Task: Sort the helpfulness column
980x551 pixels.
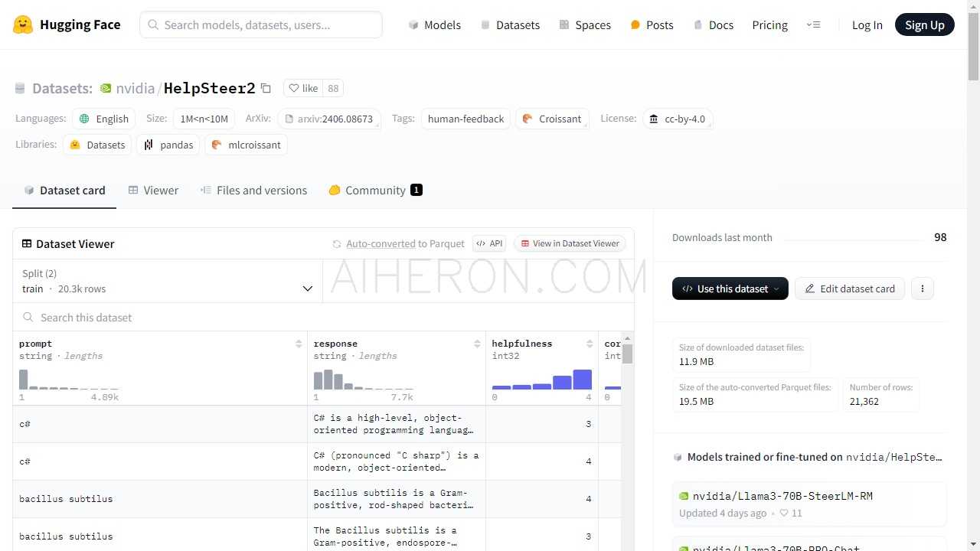Action: pyautogui.click(x=590, y=344)
